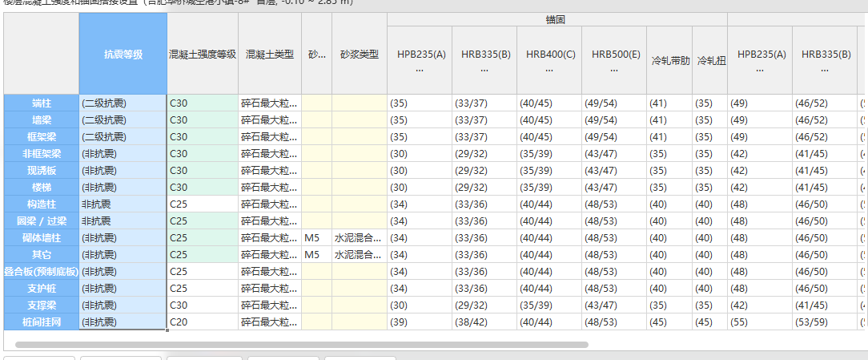
Task: Open concrete grade C25 for 构造柱
Action: pos(203,204)
